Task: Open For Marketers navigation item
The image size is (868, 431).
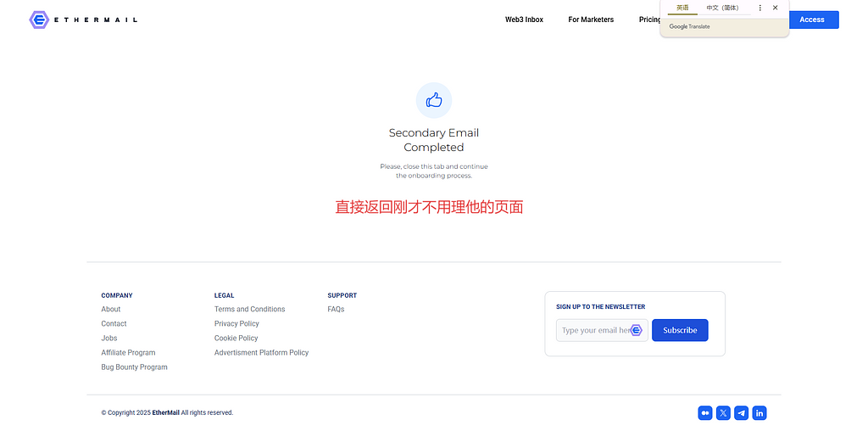Action: (591, 20)
